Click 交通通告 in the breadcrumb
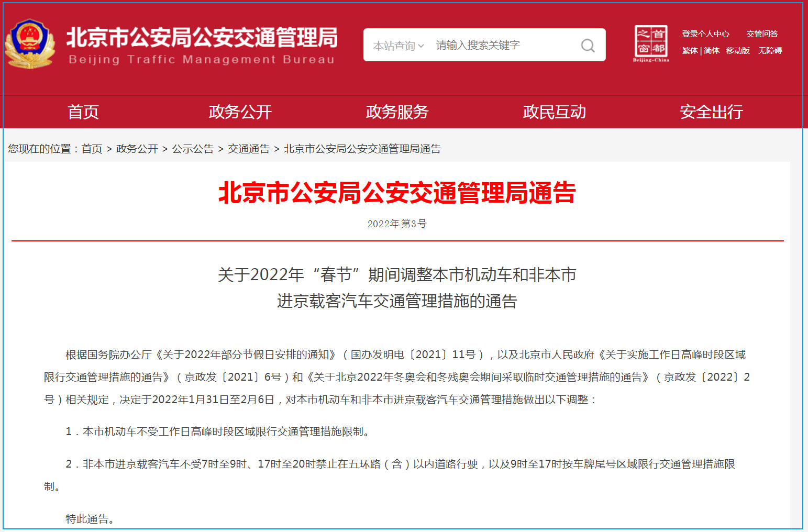 [249, 149]
